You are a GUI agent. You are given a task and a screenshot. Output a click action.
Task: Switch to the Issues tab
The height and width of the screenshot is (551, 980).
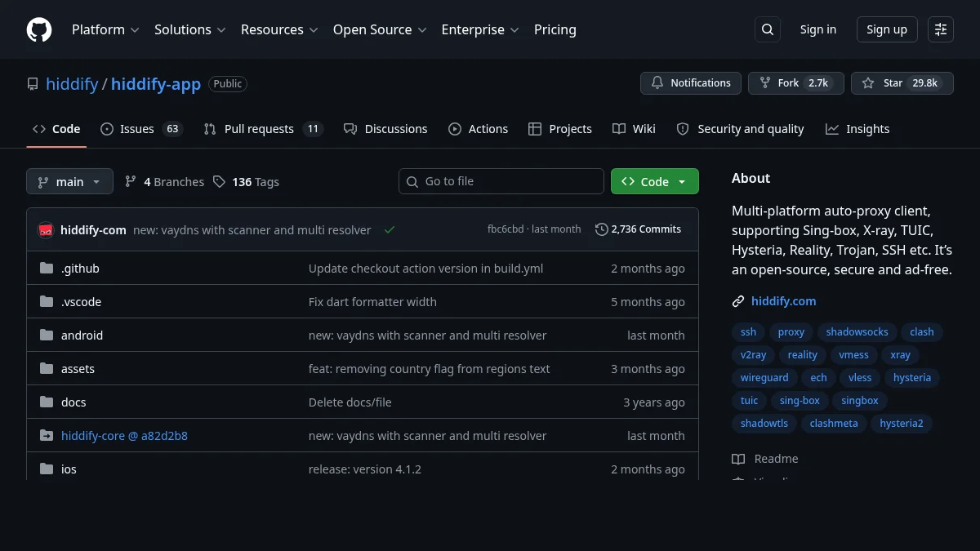(x=141, y=129)
